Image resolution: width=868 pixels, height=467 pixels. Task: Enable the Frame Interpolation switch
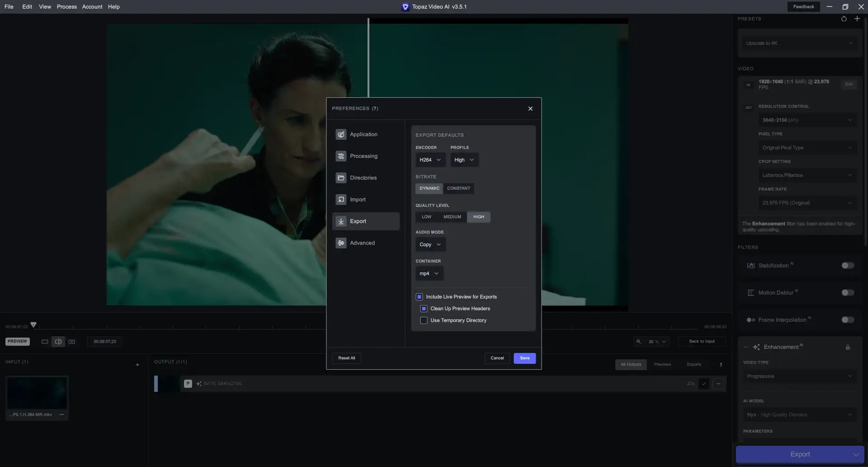[848, 320]
